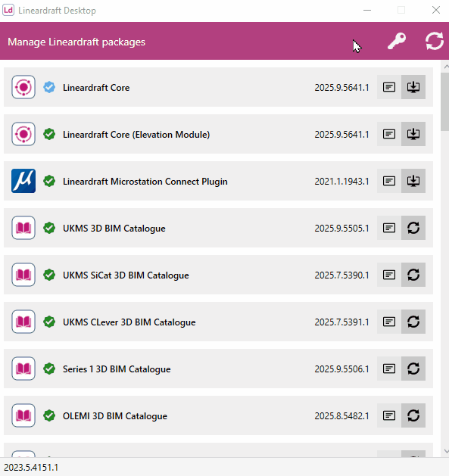Image resolution: width=449 pixels, height=476 pixels.
Task: Update UKMS 3D BIM Catalogue
Action: pos(413,228)
